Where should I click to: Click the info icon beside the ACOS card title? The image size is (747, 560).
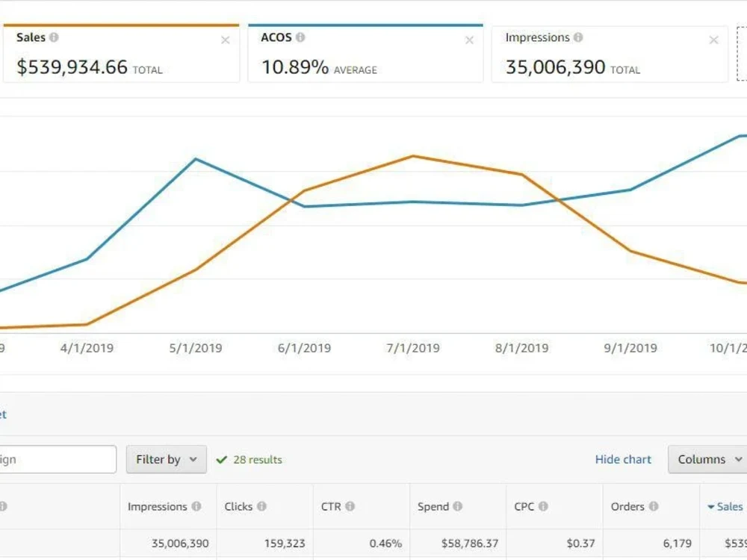[x=300, y=37]
